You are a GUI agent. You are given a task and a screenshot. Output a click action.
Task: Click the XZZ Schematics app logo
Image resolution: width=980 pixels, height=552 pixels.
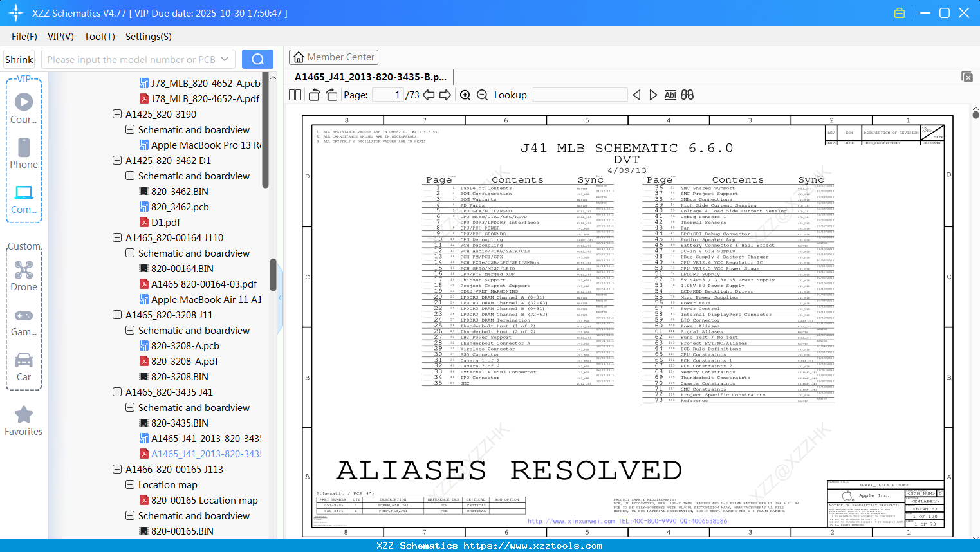[15, 13]
